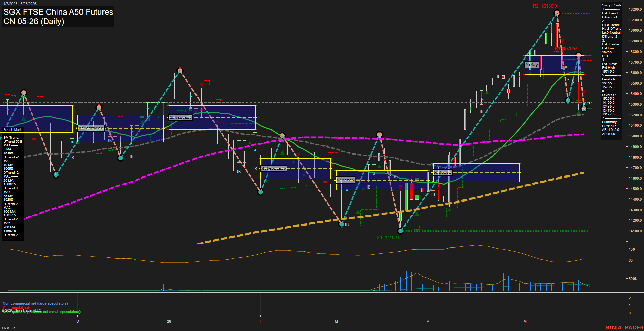Click the 14500.0 price axis label
This screenshot has width=644, height=331.
635,189
